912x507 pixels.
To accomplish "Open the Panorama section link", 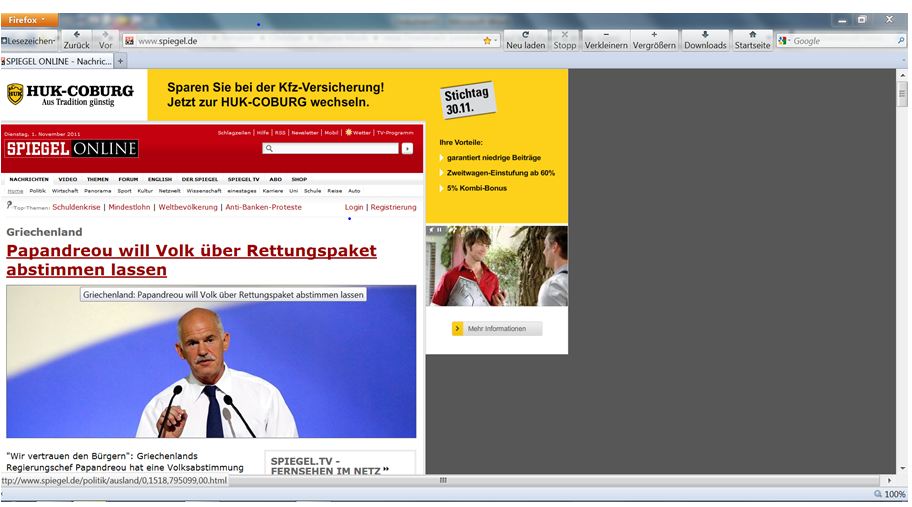I will tap(98, 191).
